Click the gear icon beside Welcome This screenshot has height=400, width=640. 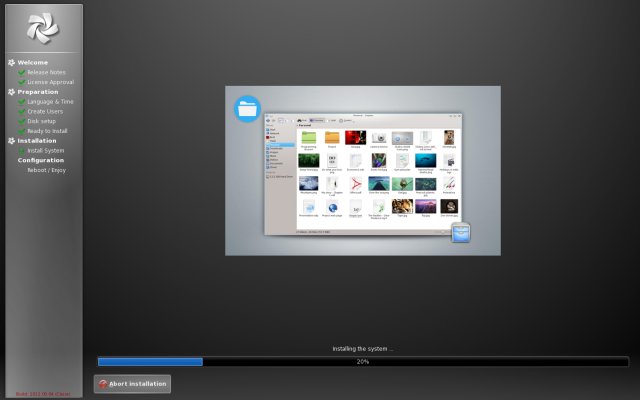pos(12,63)
